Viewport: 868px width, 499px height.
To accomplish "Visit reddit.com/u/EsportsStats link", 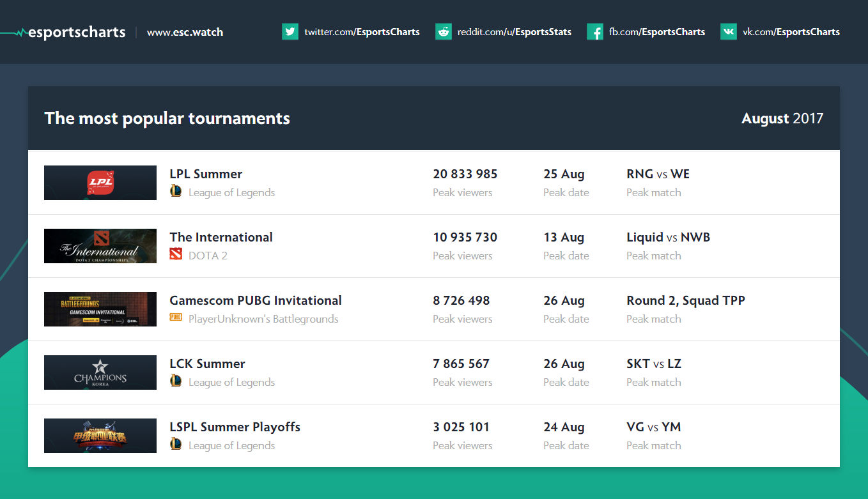I will pos(514,32).
